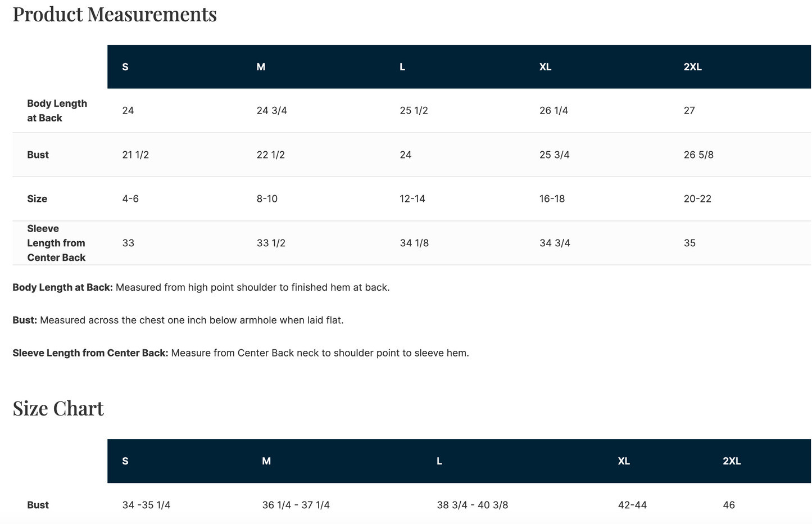812x524 pixels.
Task: Select the Body Length at Back definition text
Action: click(201, 287)
